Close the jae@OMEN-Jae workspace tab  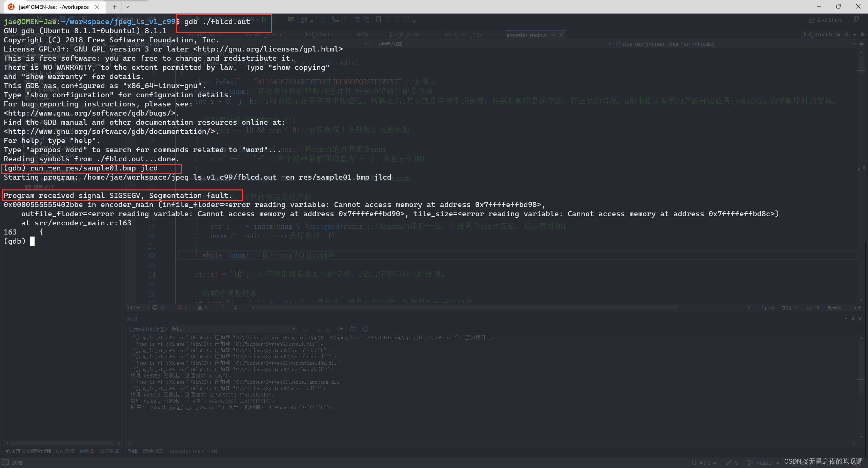click(97, 7)
